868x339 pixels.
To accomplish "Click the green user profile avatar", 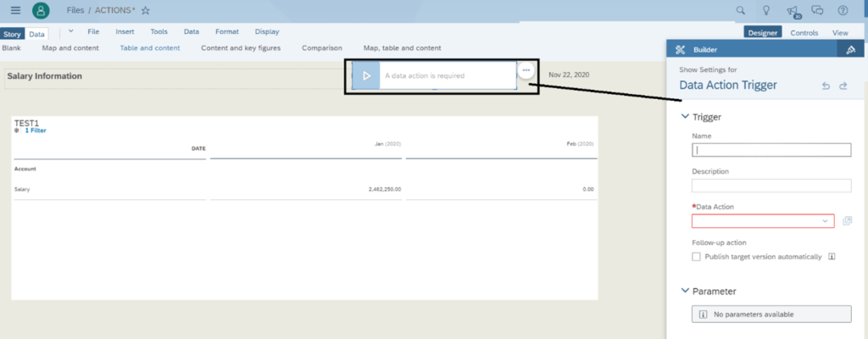I will tap(41, 10).
